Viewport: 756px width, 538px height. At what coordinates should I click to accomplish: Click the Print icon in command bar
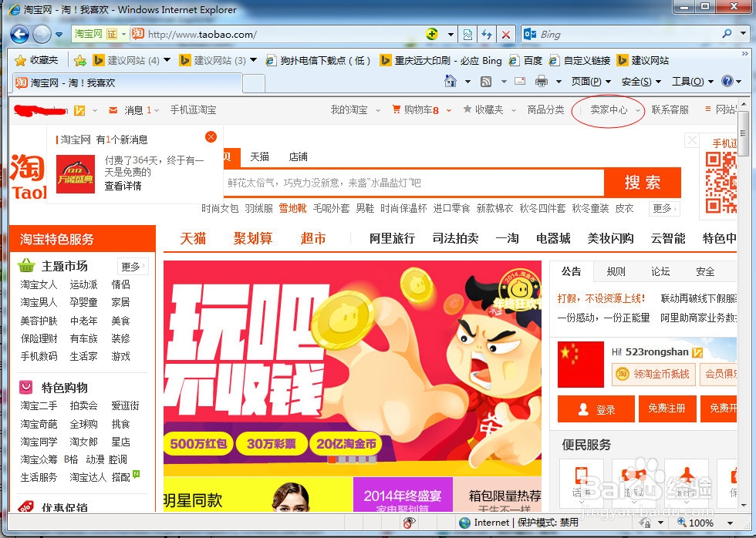542,81
